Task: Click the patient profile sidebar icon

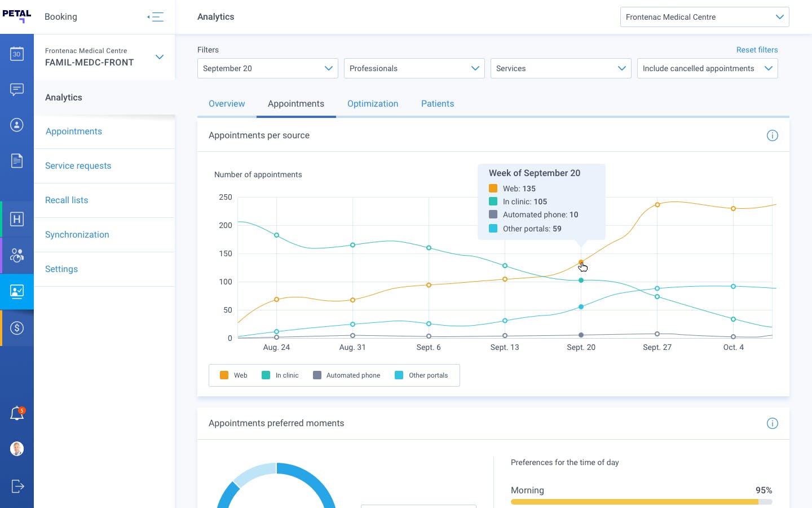Action: point(17,125)
